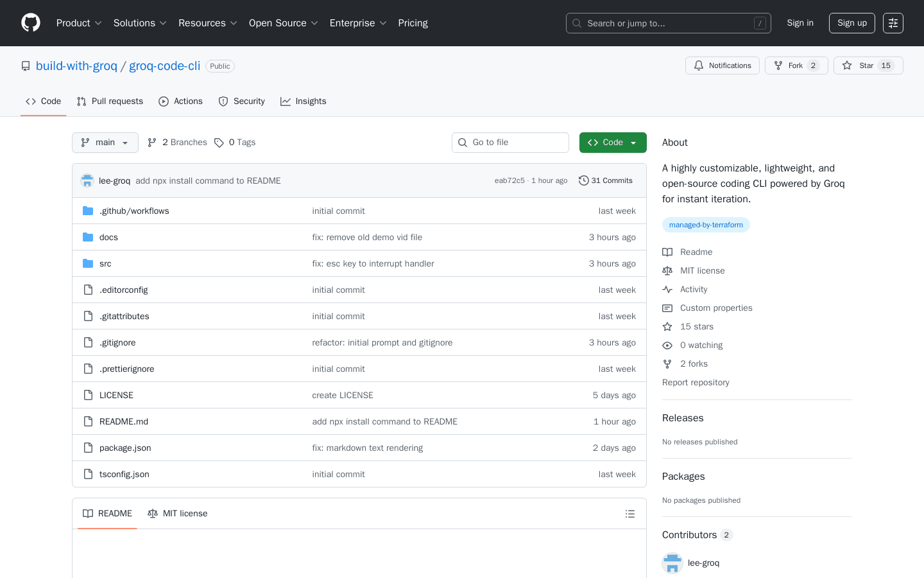Open the MIT license link in About
This screenshot has height=578, width=924.
point(694,271)
